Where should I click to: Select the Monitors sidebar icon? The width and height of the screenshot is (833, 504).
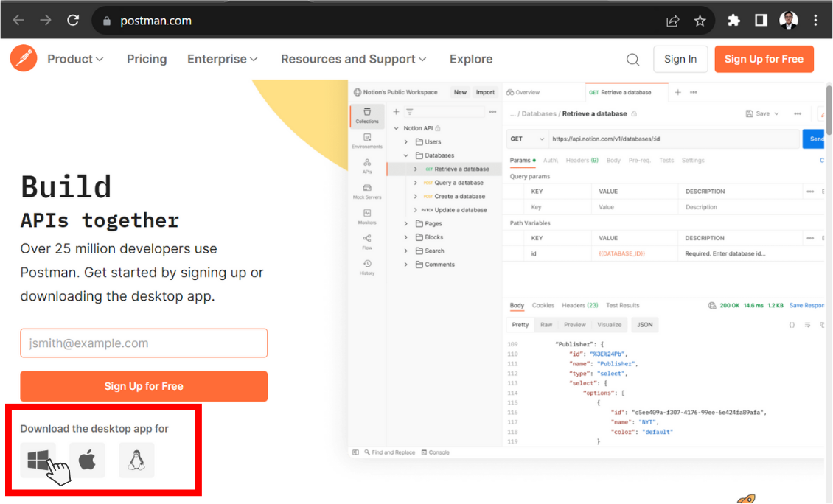pyautogui.click(x=367, y=217)
